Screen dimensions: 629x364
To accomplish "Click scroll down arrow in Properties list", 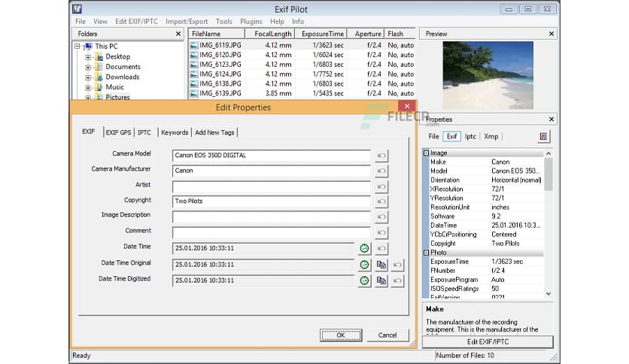I will pyautogui.click(x=548, y=294).
